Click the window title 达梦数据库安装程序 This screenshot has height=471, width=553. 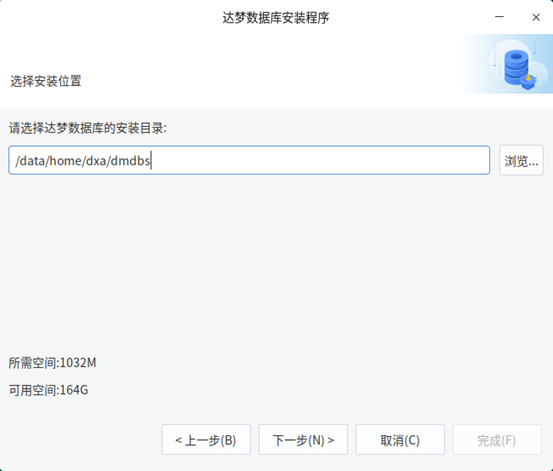point(276,18)
